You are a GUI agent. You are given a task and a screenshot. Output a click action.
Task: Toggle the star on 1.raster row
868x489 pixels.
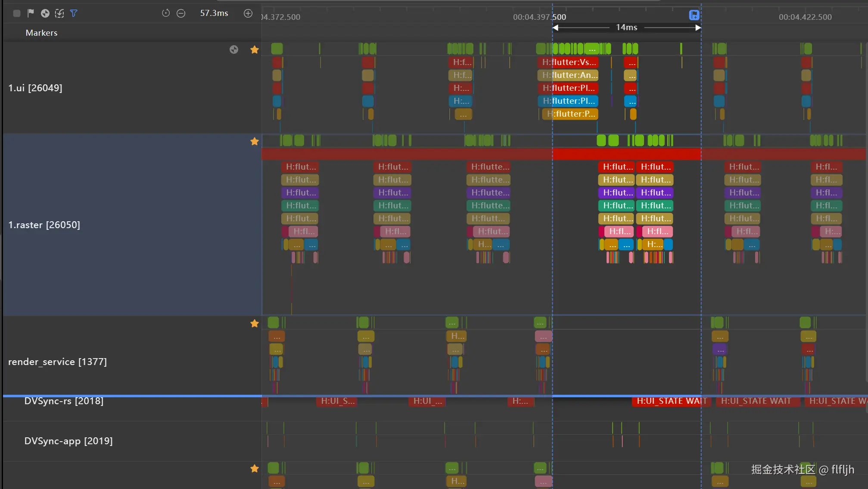[x=255, y=141]
